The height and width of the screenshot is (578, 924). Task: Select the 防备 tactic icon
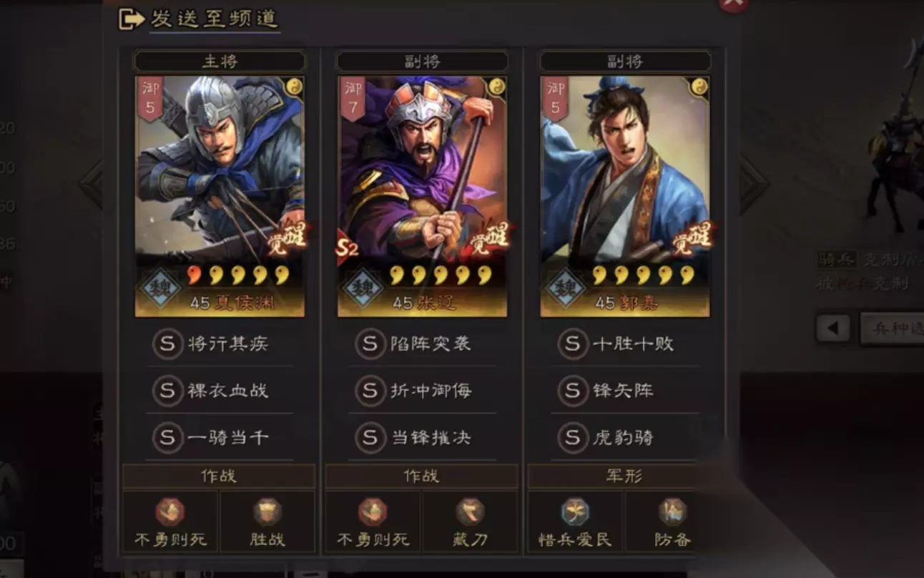(x=672, y=511)
